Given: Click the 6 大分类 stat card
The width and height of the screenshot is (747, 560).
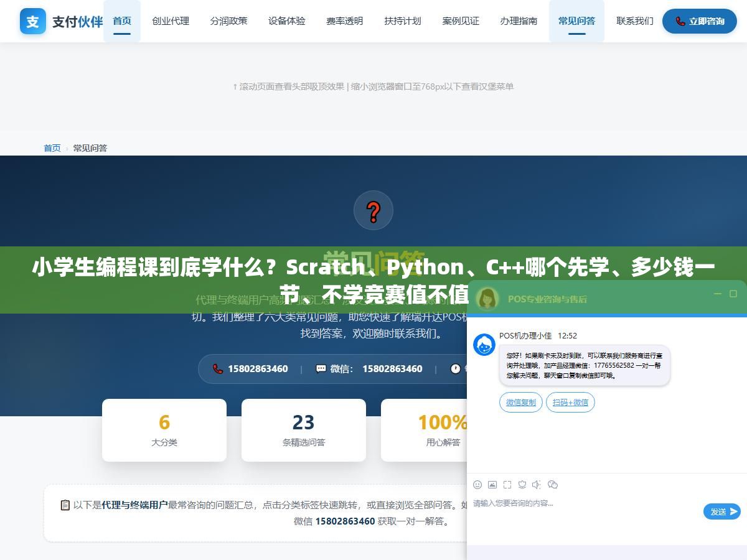Looking at the screenshot, I should [164, 430].
